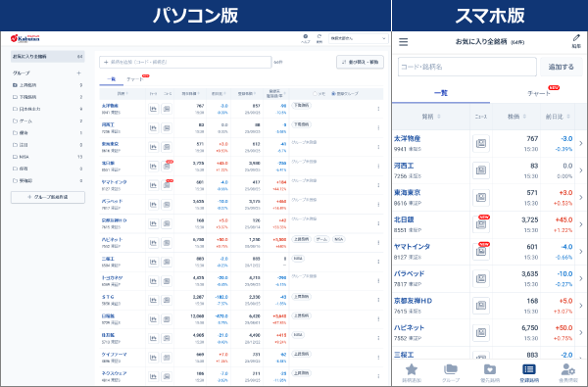Expand 東海東京 row chevron in smartphone version

[x=580, y=197]
